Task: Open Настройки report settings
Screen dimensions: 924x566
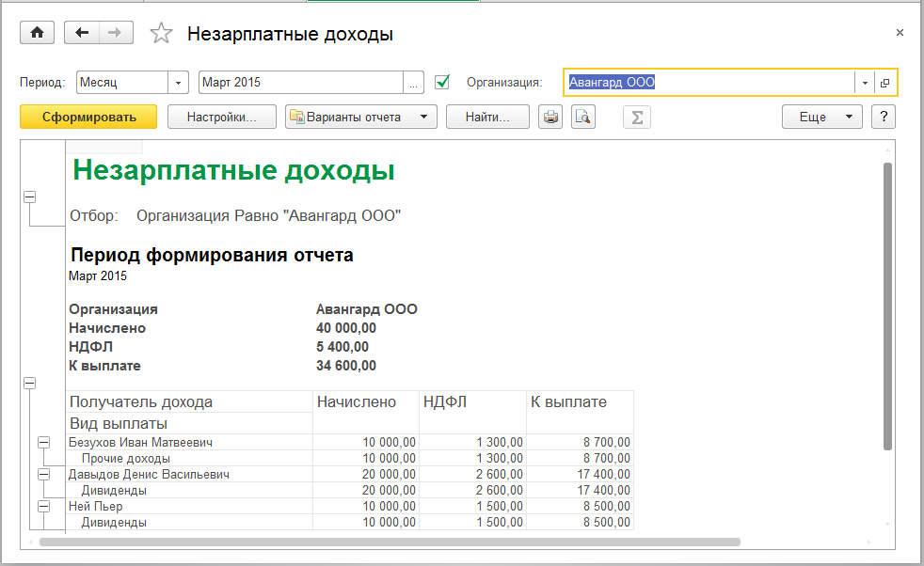Action: 221,117
